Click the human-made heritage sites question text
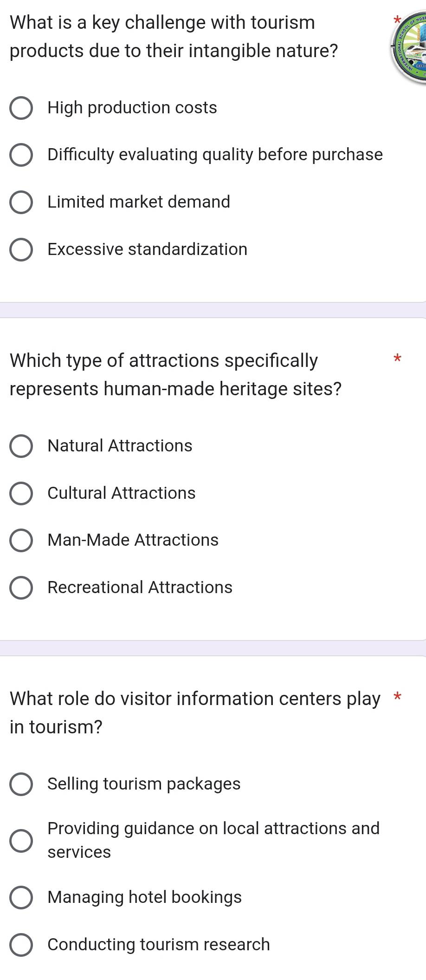The height and width of the screenshot is (980, 426). [175, 374]
